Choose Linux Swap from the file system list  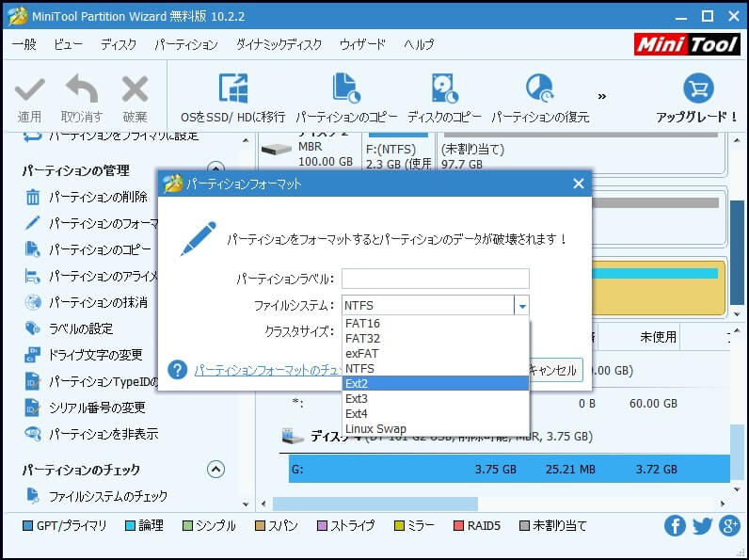tap(436, 428)
